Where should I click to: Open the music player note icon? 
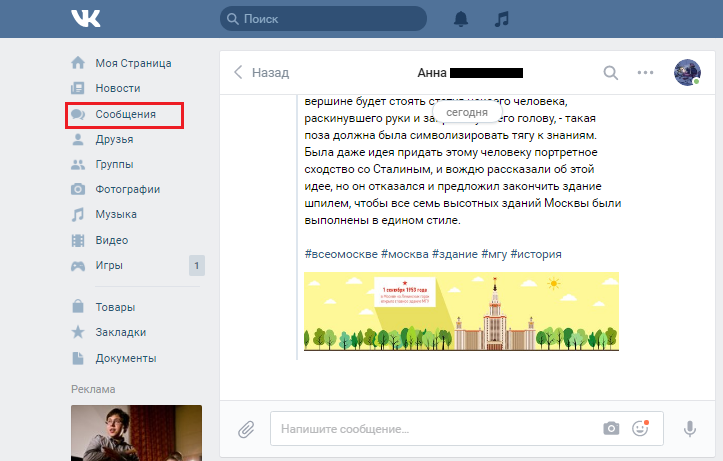[x=502, y=19]
